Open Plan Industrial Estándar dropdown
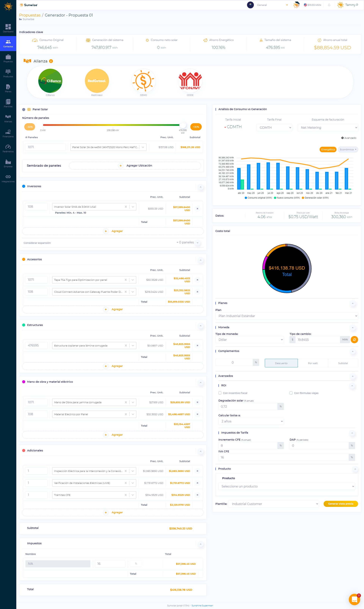364x609 pixels. click(x=286, y=316)
